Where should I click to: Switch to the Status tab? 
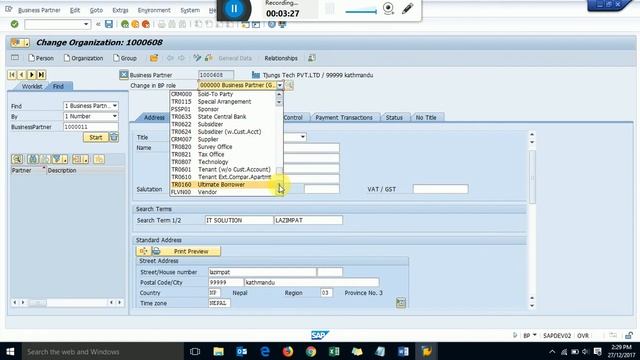coord(394,117)
